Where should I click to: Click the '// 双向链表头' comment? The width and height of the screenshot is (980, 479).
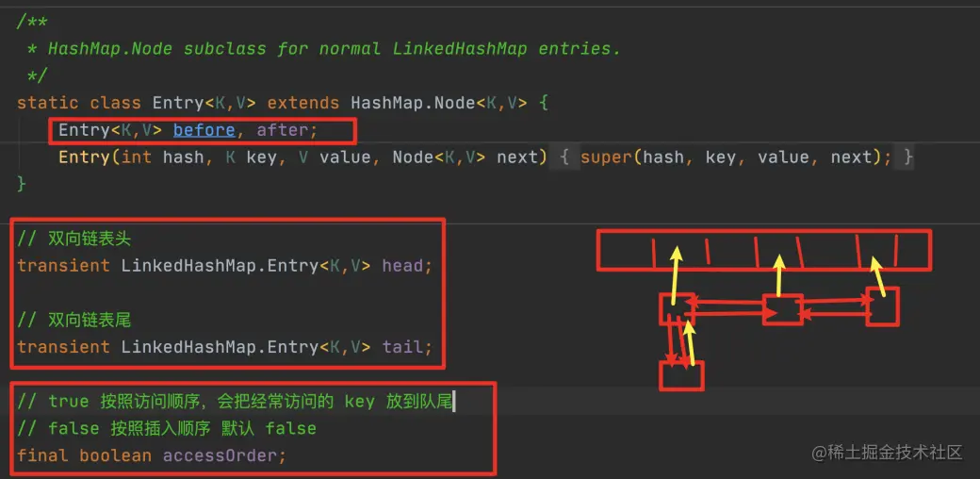[73, 239]
